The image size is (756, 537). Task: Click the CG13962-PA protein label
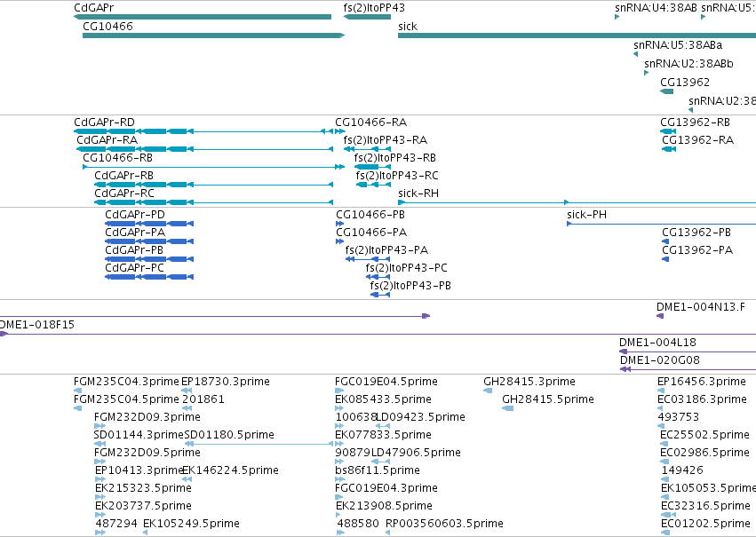[x=697, y=250]
